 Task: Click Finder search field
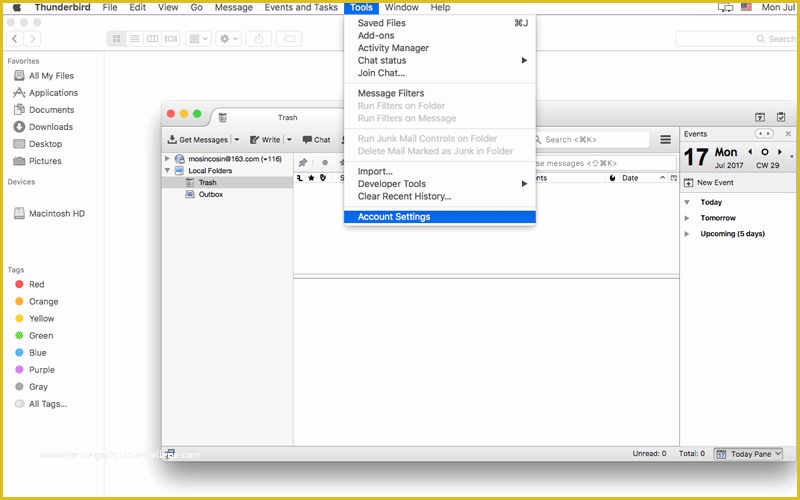coord(737,39)
